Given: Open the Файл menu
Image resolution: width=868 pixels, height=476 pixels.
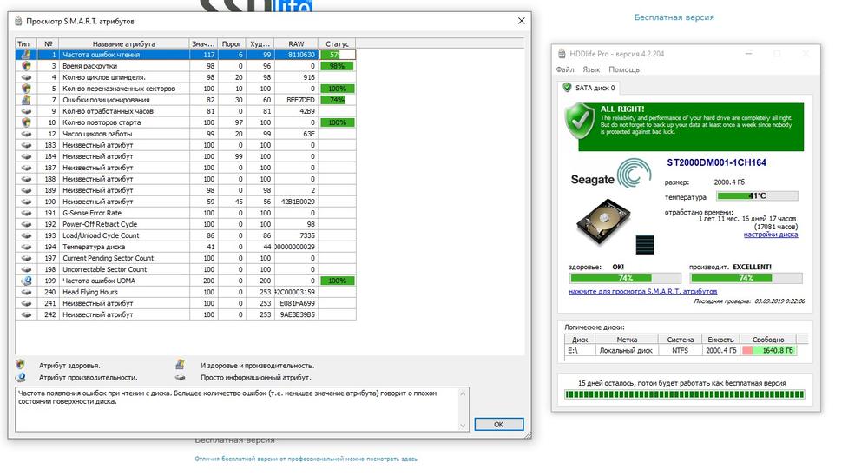Looking at the screenshot, I should pos(565,69).
